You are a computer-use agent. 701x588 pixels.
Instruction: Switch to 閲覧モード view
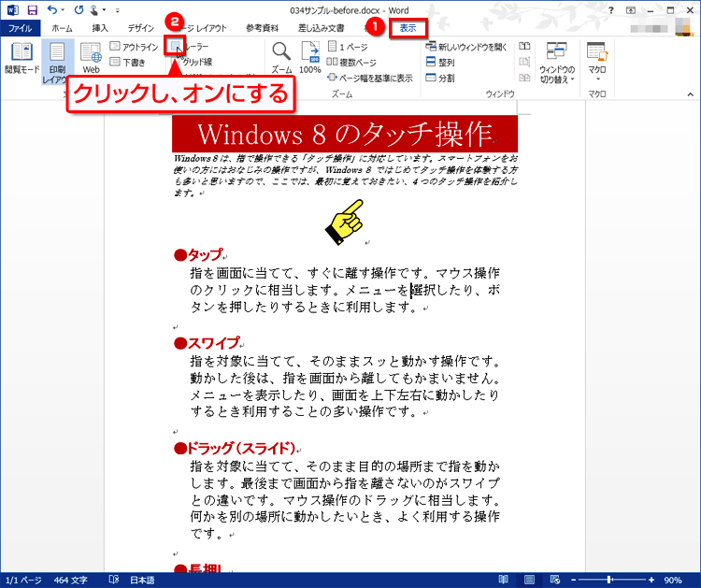pos(21,58)
